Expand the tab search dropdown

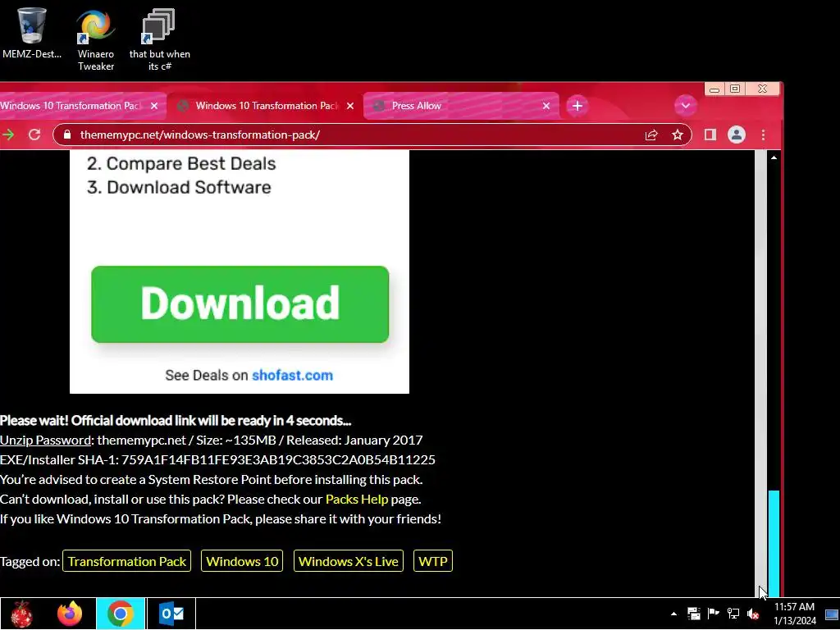(x=685, y=106)
